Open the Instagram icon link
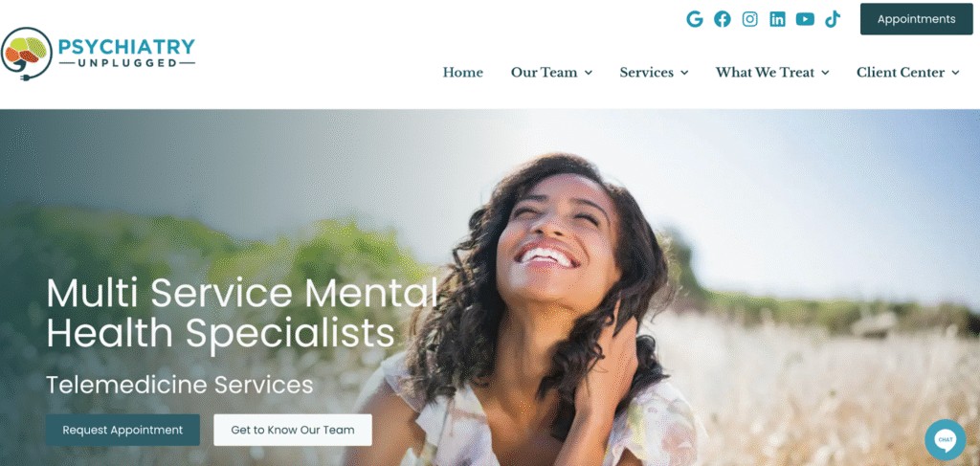This screenshot has width=980, height=466. pyautogui.click(x=749, y=19)
